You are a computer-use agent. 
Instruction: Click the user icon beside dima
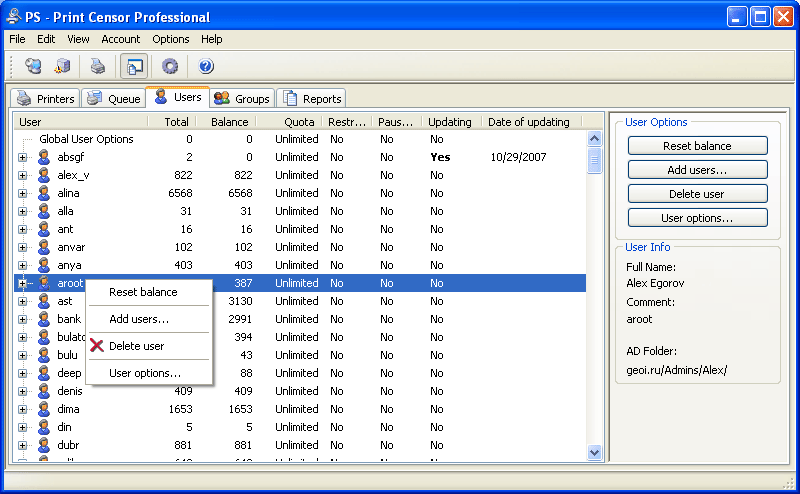point(44,409)
